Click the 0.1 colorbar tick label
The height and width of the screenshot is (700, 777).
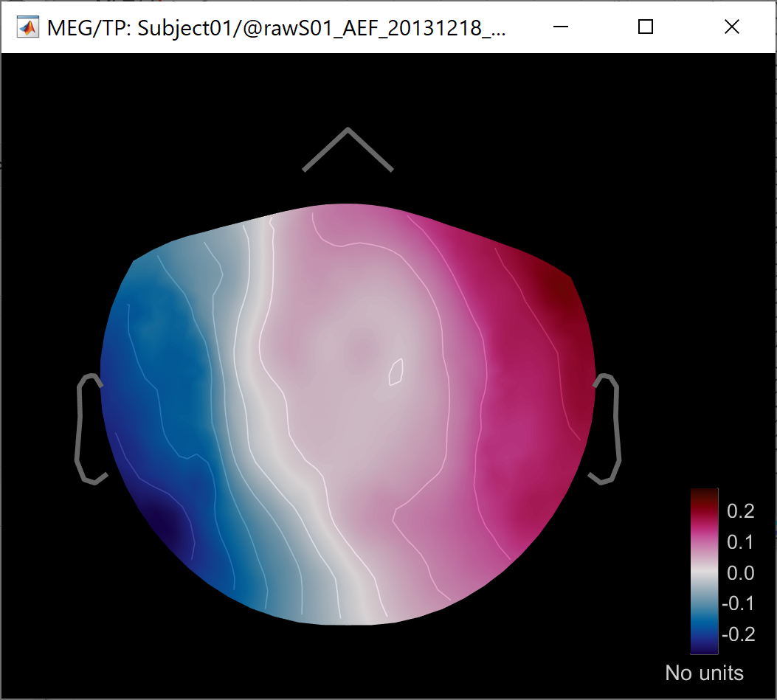point(740,542)
